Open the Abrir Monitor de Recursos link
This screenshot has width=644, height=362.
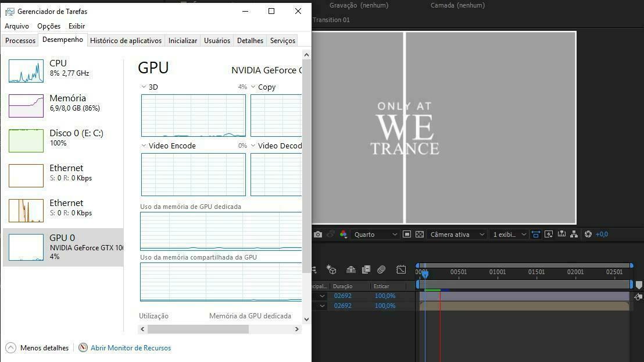[x=131, y=348]
